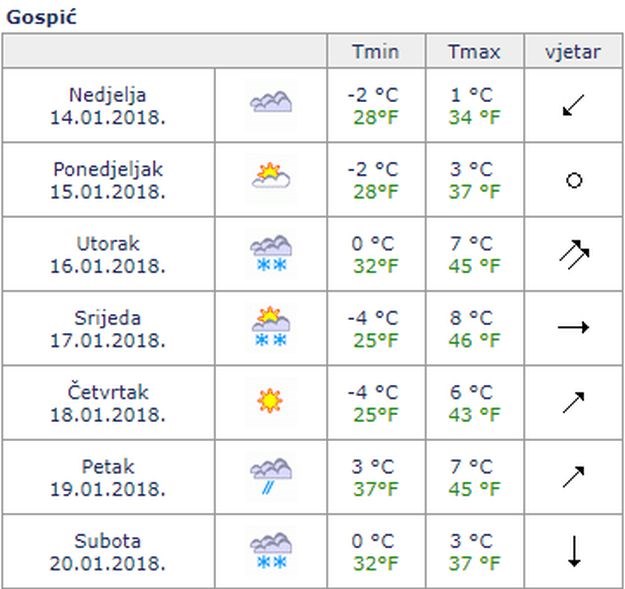625x589 pixels.
Task: Click the snow cloud icon for Subota
Action: click(271, 550)
